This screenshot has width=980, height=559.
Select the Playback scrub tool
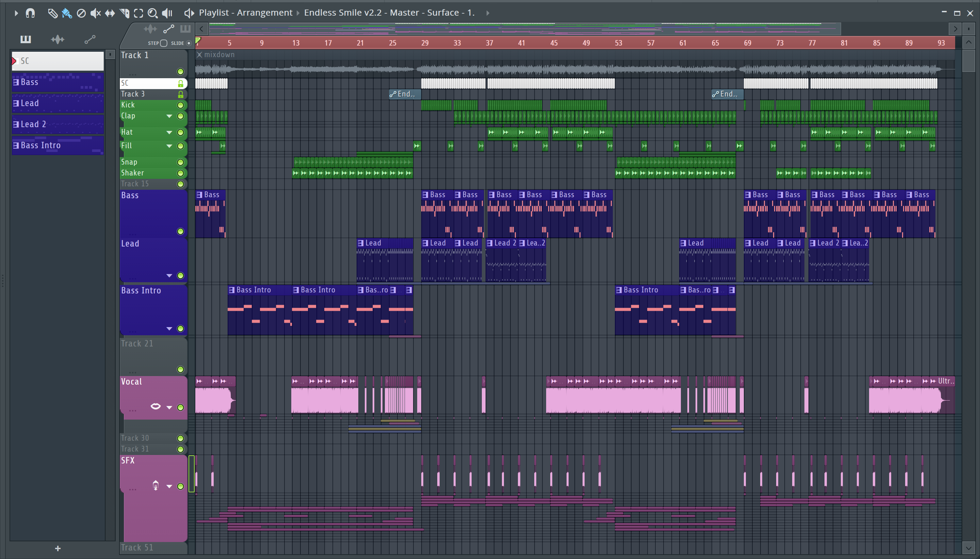point(167,14)
